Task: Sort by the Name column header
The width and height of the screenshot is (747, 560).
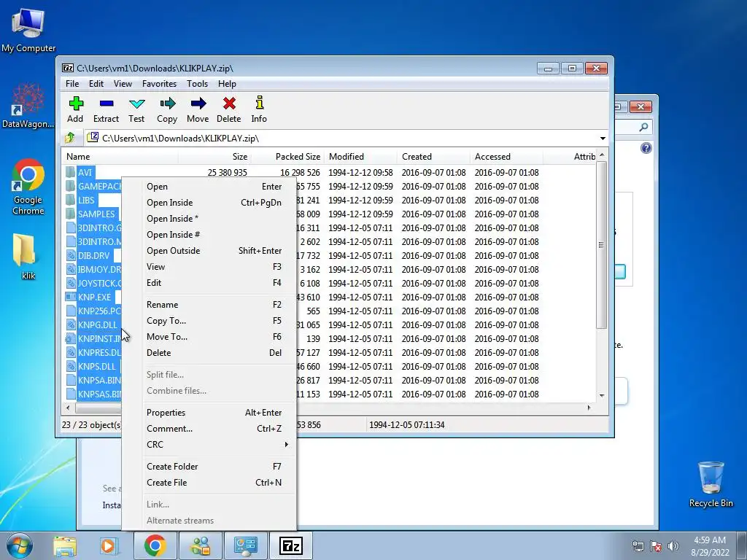Action: [x=120, y=157]
